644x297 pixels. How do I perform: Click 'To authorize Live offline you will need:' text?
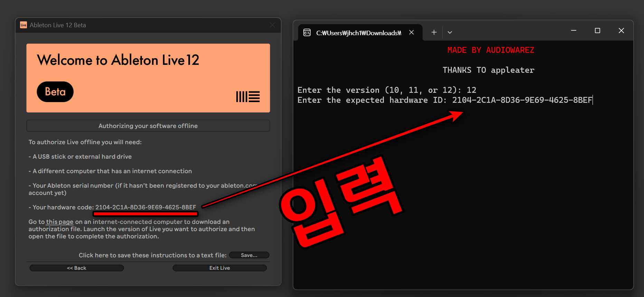[x=85, y=142]
